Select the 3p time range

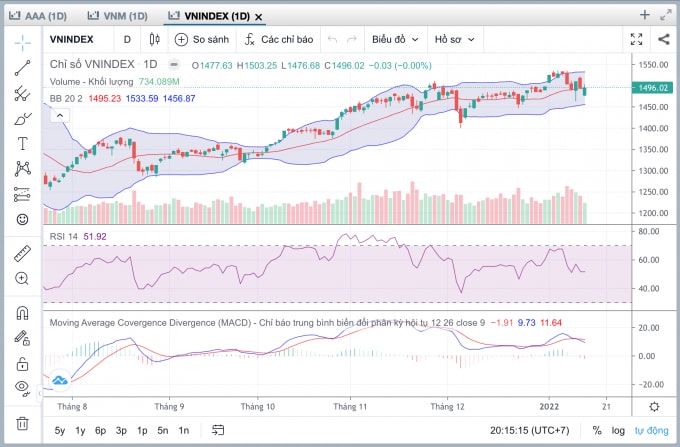pos(121,431)
